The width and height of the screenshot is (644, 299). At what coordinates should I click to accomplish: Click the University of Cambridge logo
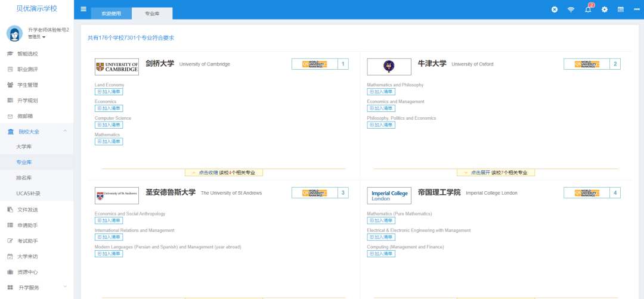pyautogui.click(x=117, y=67)
